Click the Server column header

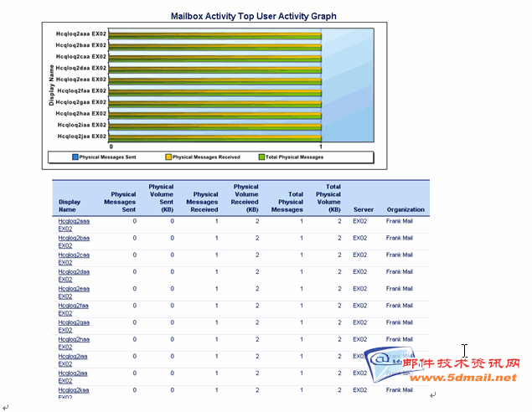tap(363, 209)
